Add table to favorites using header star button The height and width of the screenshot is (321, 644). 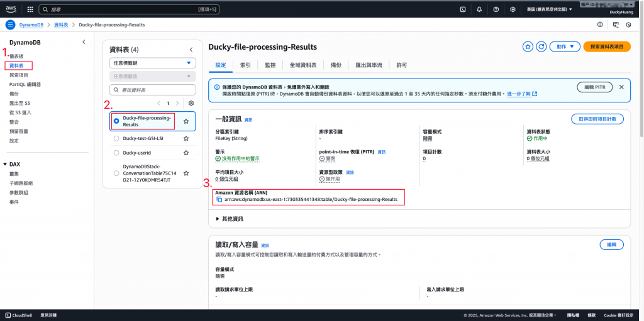pos(528,46)
